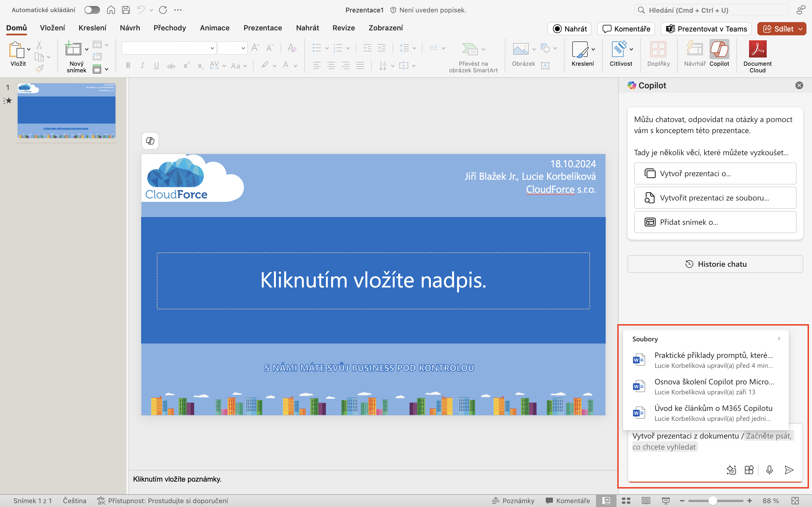Open the bulleted list dropdown arrow
812x507 pixels.
(x=327, y=48)
